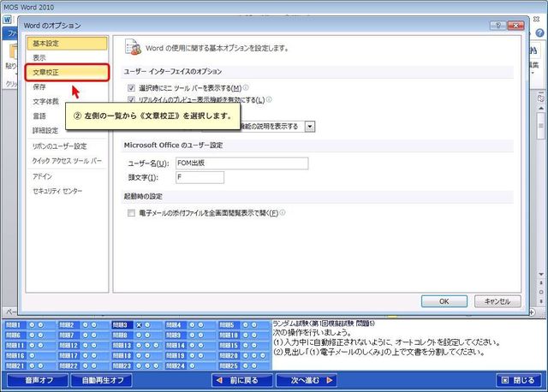Click the info icon beside the e-mail attachment option
The height and width of the screenshot is (392, 548).
coord(282,212)
